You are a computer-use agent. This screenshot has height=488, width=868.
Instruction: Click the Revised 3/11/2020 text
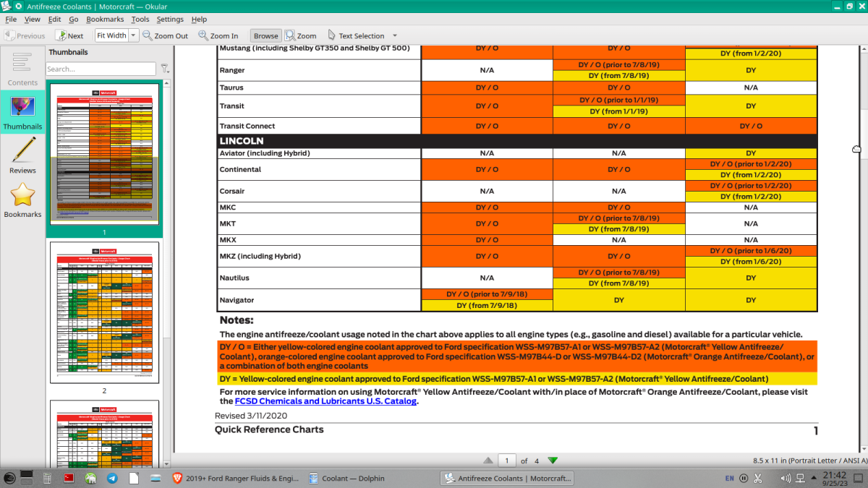pos(251,416)
